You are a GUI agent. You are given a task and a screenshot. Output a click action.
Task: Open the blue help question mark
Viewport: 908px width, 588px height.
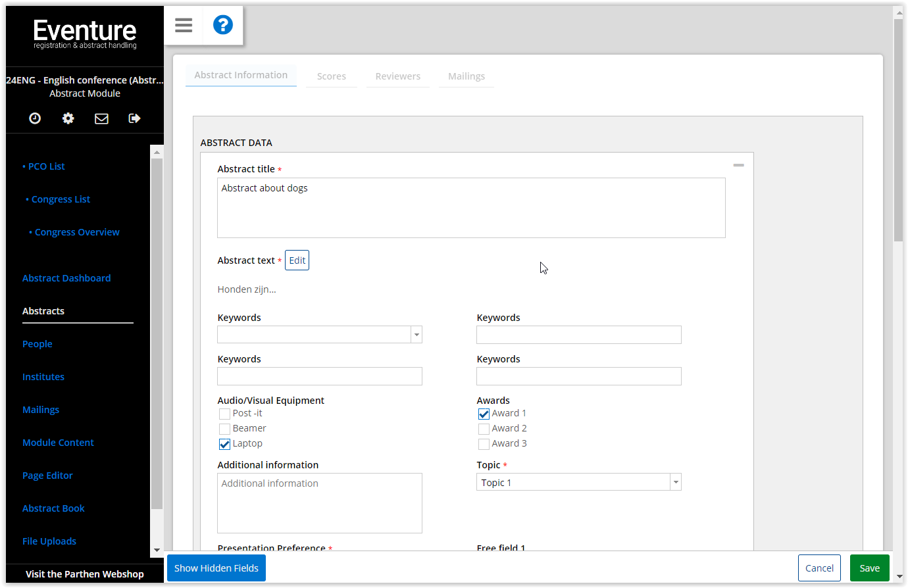pos(223,25)
